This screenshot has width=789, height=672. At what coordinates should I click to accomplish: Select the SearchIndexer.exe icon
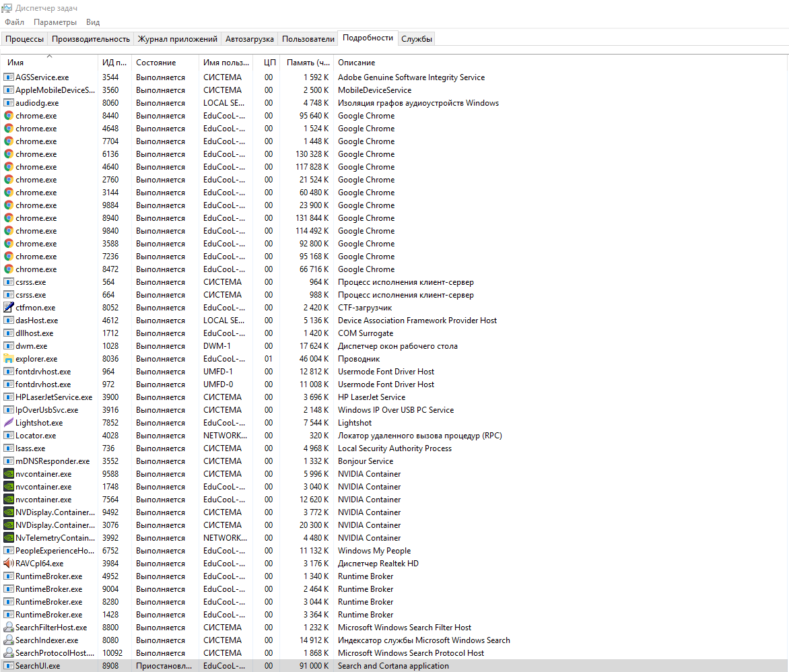[x=9, y=640]
